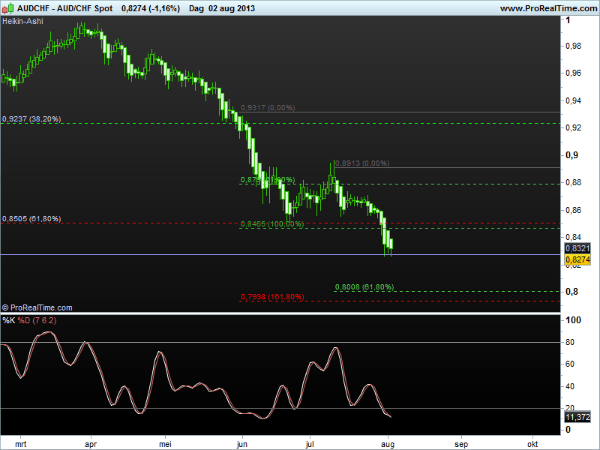Screen dimensions: 600x450
Task: Click the mei month on time axis
Action: tap(165, 444)
